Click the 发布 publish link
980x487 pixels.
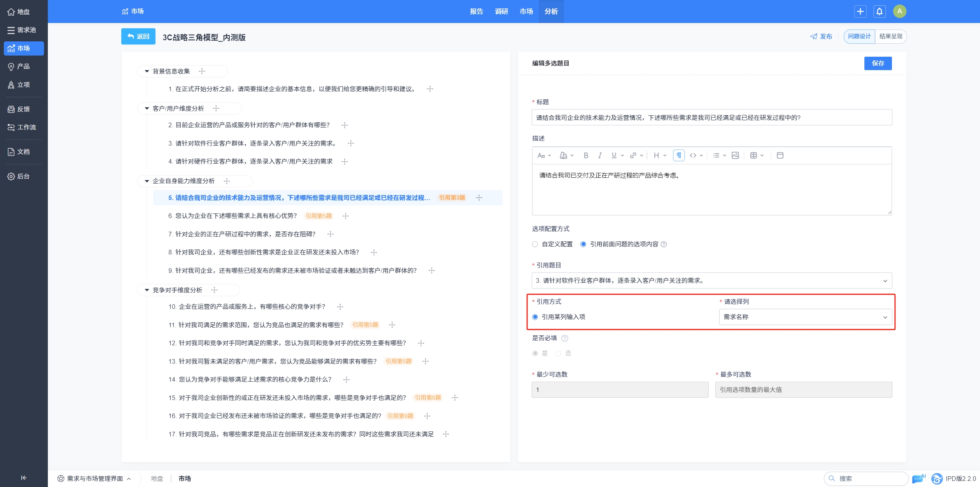[x=821, y=36]
